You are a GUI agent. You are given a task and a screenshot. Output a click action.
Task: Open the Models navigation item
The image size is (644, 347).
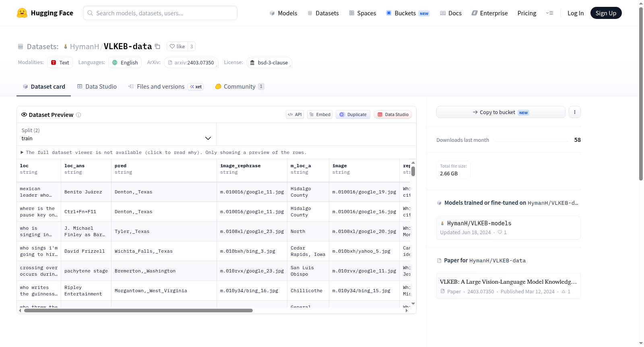[283, 13]
